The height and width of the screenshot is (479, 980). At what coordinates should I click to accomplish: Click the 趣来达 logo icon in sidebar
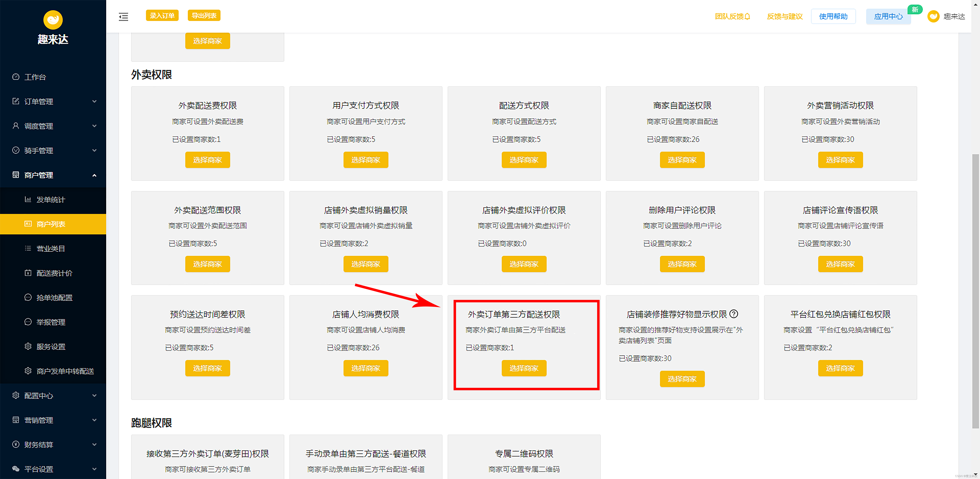point(53,19)
